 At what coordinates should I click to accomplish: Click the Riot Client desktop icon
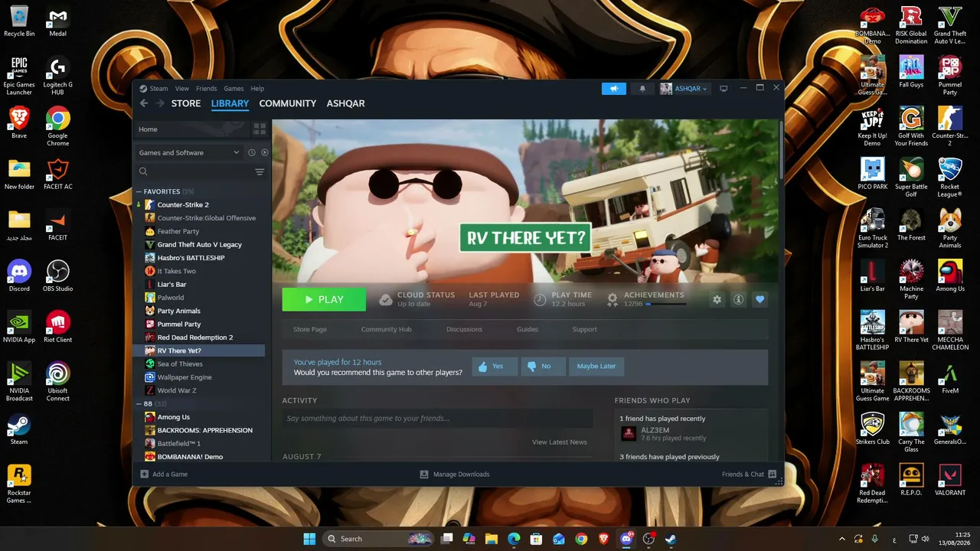point(57,327)
